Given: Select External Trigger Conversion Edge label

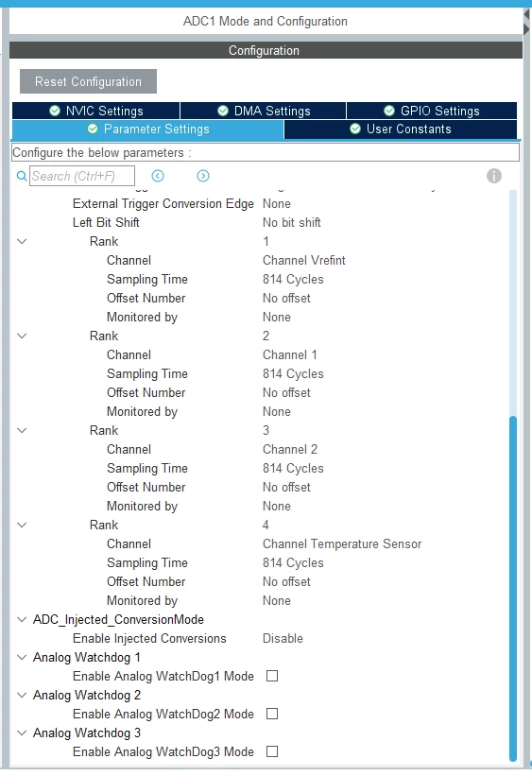Looking at the screenshot, I should [x=163, y=204].
